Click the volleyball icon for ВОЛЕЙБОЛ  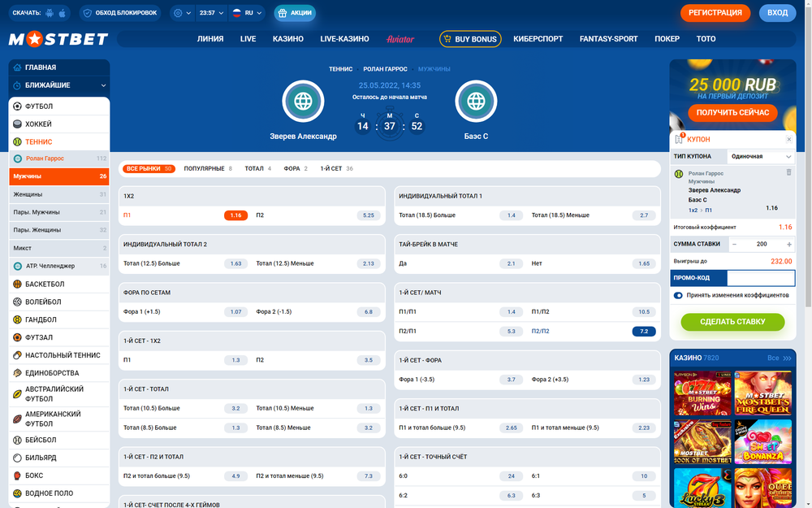(x=17, y=302)
